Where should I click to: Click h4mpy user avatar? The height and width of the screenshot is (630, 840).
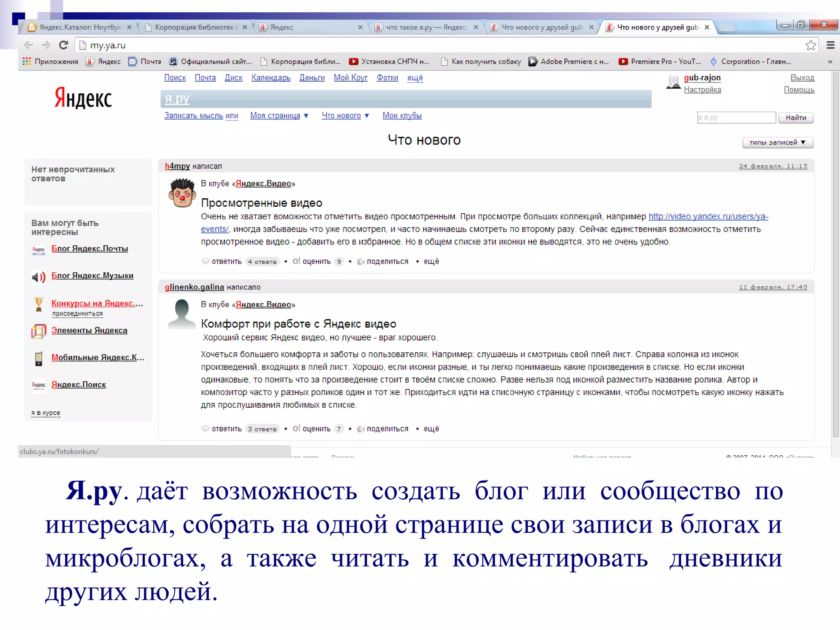pos(182,192)
